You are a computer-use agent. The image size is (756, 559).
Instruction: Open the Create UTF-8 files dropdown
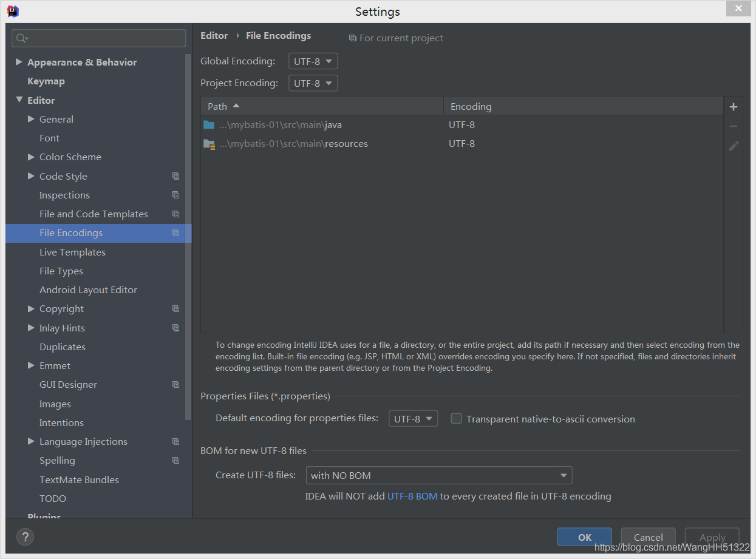(x=439, y=475)
